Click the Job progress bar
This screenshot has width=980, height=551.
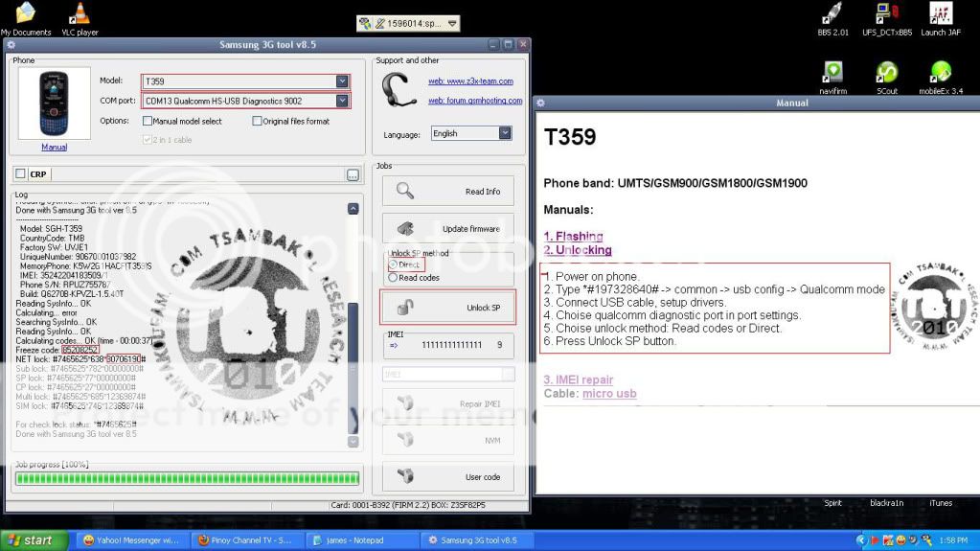click(x=188, y=478)
